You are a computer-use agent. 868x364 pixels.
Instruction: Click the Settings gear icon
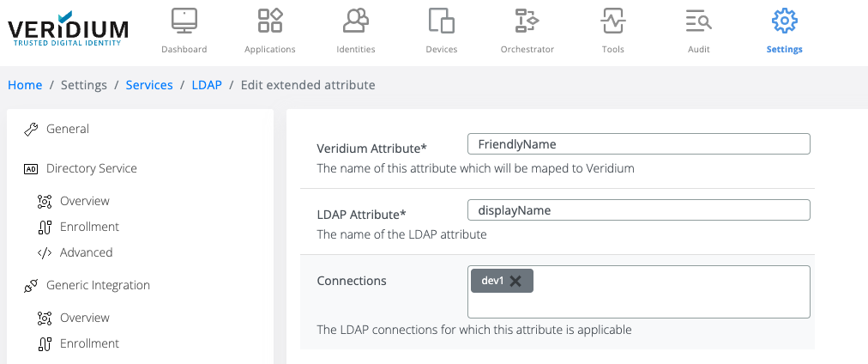(x=784, y=20)
